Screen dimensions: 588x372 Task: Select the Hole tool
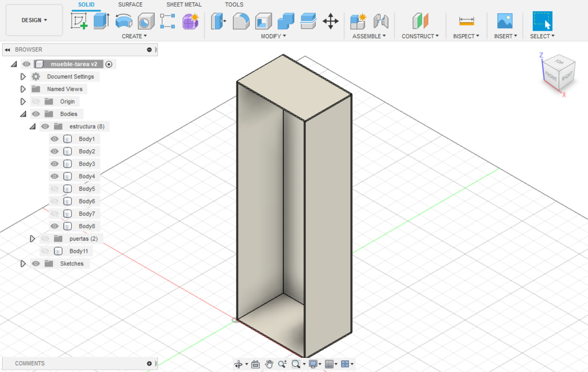click(x=146, y=21)
